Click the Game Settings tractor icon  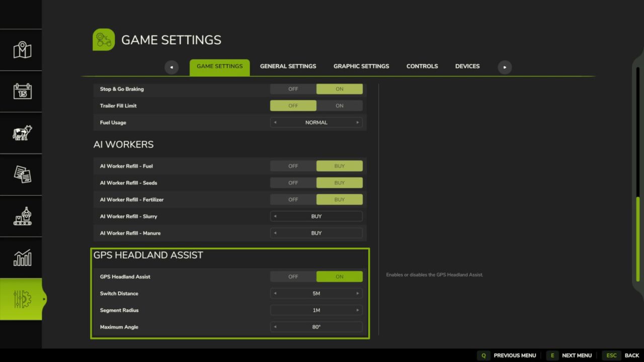(104, 39)
